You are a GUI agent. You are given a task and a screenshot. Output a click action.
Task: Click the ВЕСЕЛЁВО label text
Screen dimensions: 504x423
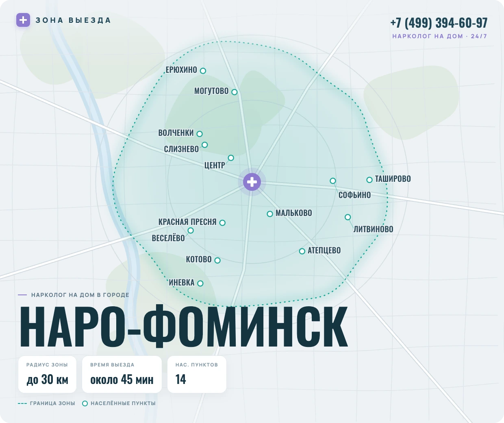168,238
